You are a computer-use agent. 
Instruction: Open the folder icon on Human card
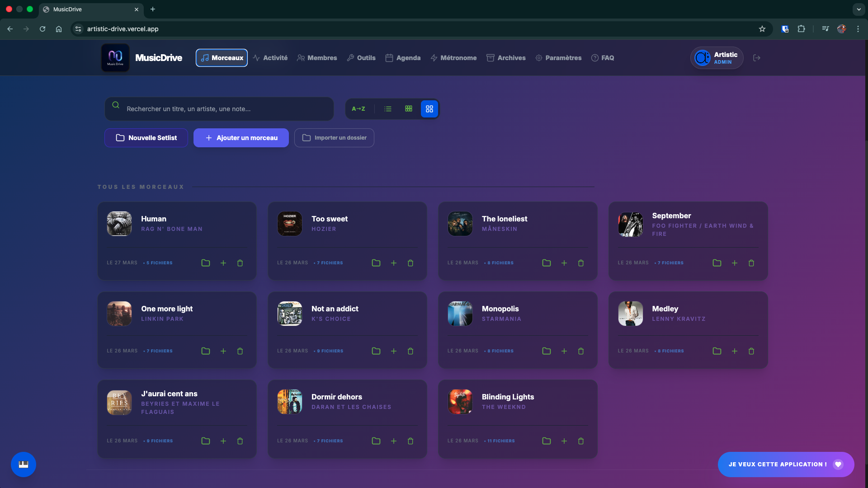(x=206, y=263)
